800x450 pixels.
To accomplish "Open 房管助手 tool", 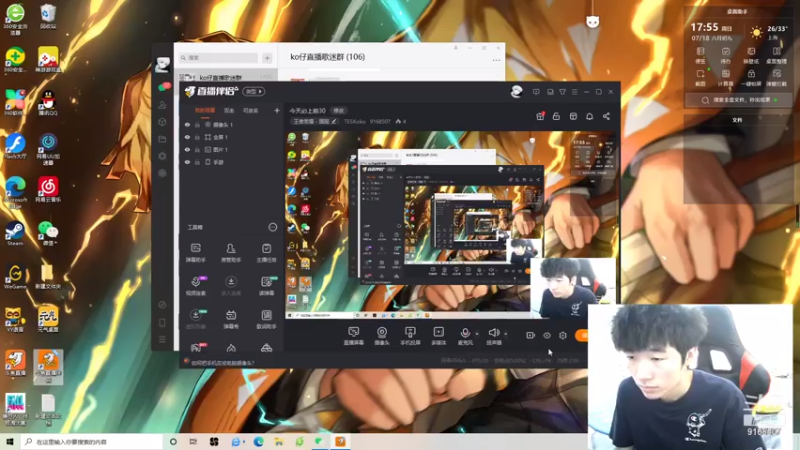I will (x=231, y=253).
